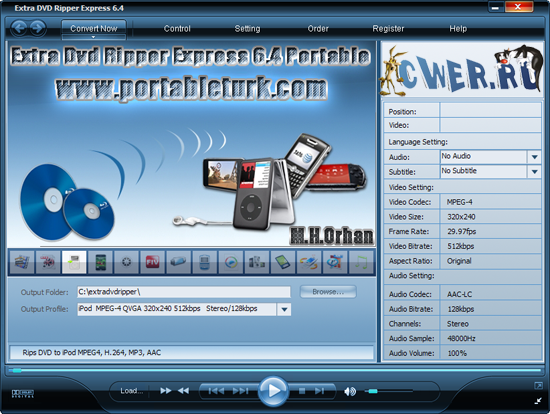Click the Browse... button
The height and width of the screenshot is (414, 550).
click(328, 292)
